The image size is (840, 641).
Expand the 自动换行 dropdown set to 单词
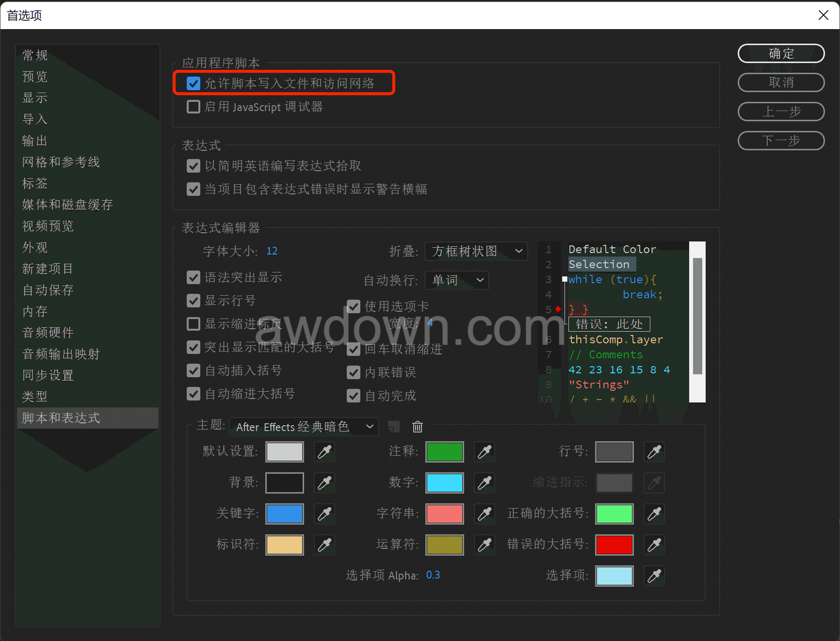point(456,280)
